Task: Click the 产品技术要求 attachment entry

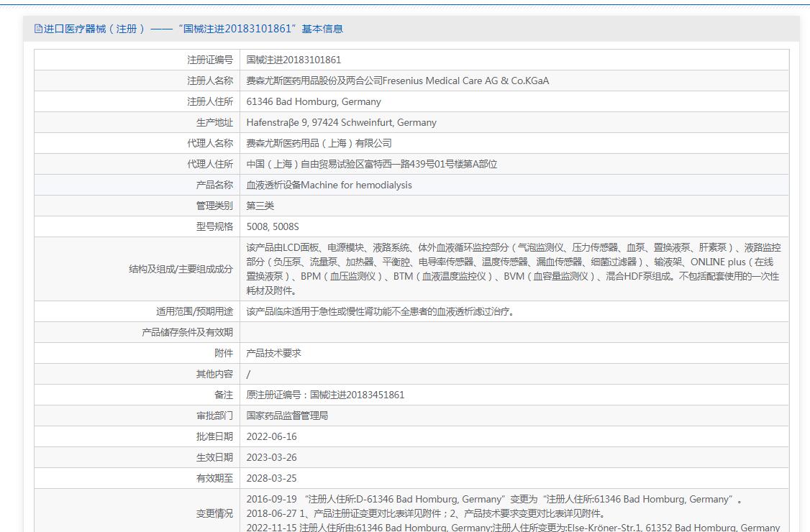Action: tap(273, 353)
